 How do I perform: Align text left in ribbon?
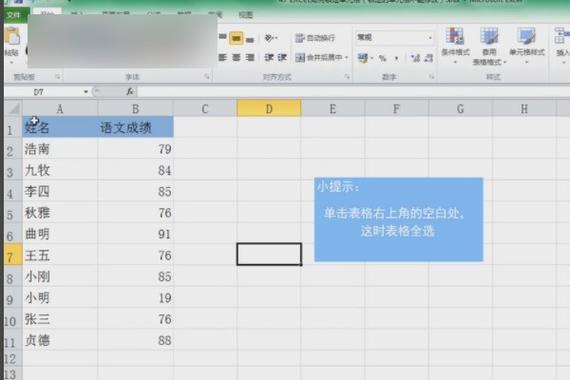pos(223,57)
